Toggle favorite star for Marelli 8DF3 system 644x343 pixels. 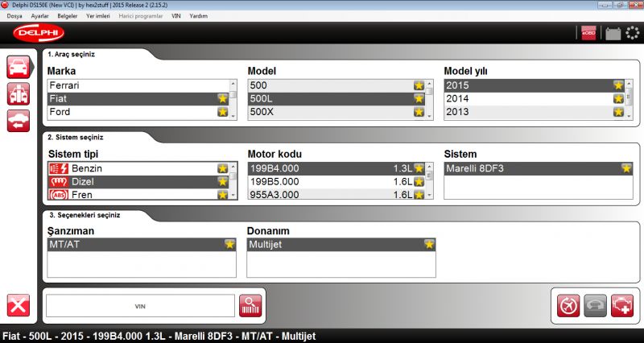[625, 168]
